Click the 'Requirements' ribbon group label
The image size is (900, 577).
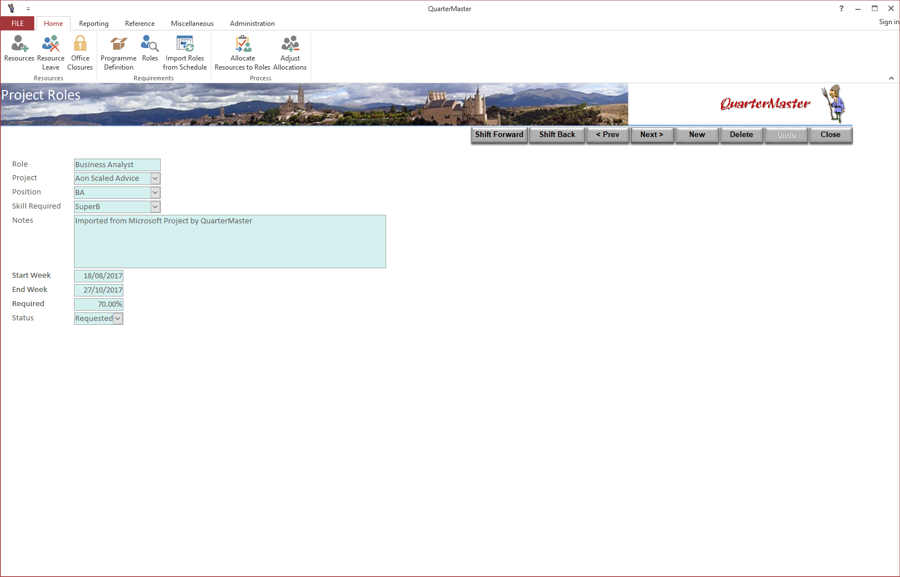tap(153, 78)
